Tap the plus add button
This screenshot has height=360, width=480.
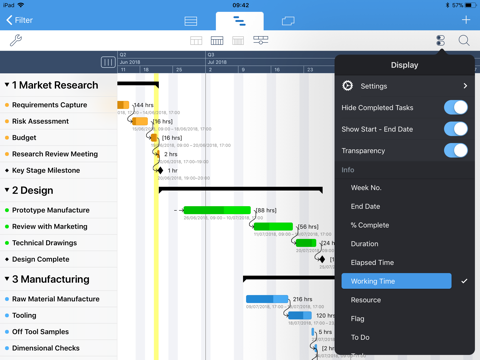(x=466, y=20)
